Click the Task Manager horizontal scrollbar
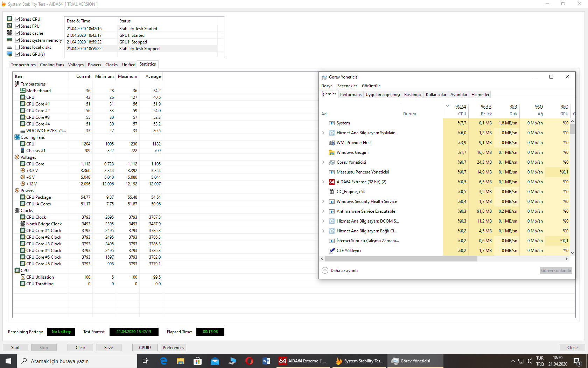 click(x=401, y=259)
